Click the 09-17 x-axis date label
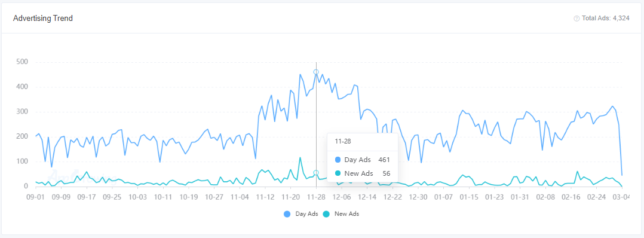This screenshot has height=238, width=644. (x=87, y=197)
